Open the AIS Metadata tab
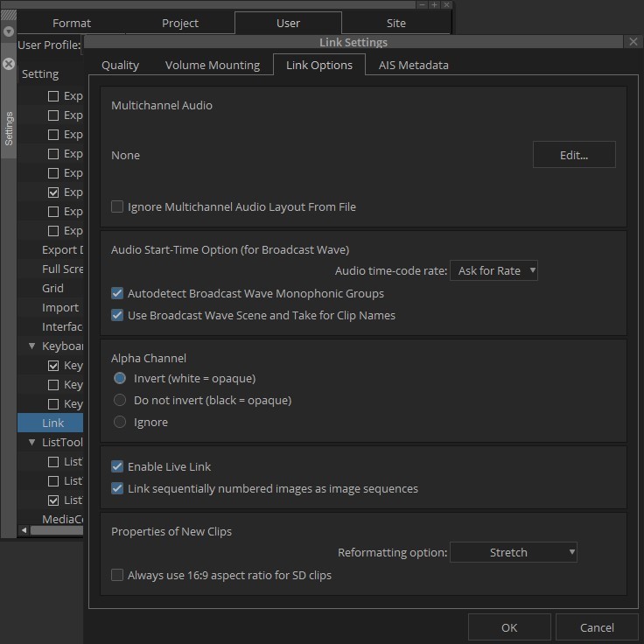The image size is (644, 644). [x=413, y=66]
